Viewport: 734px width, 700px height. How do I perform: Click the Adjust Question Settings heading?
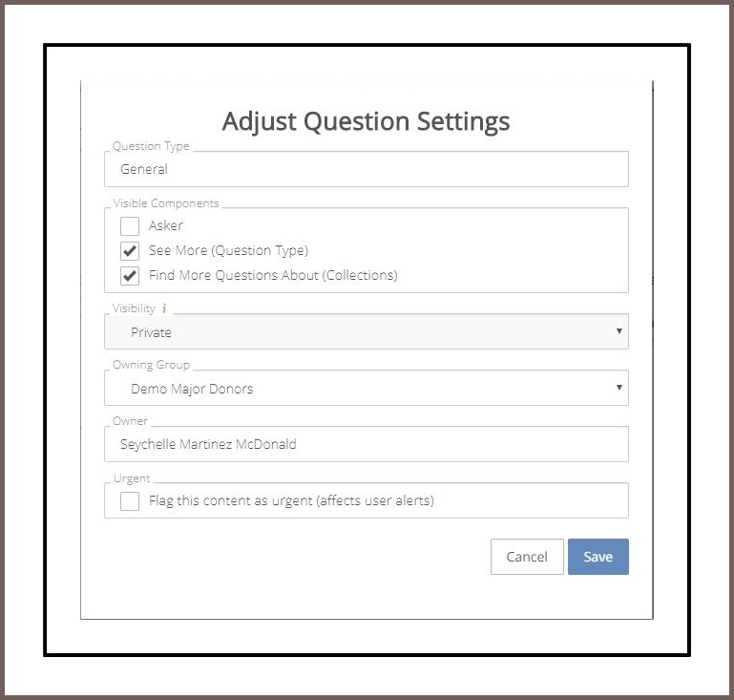(367, 121)
